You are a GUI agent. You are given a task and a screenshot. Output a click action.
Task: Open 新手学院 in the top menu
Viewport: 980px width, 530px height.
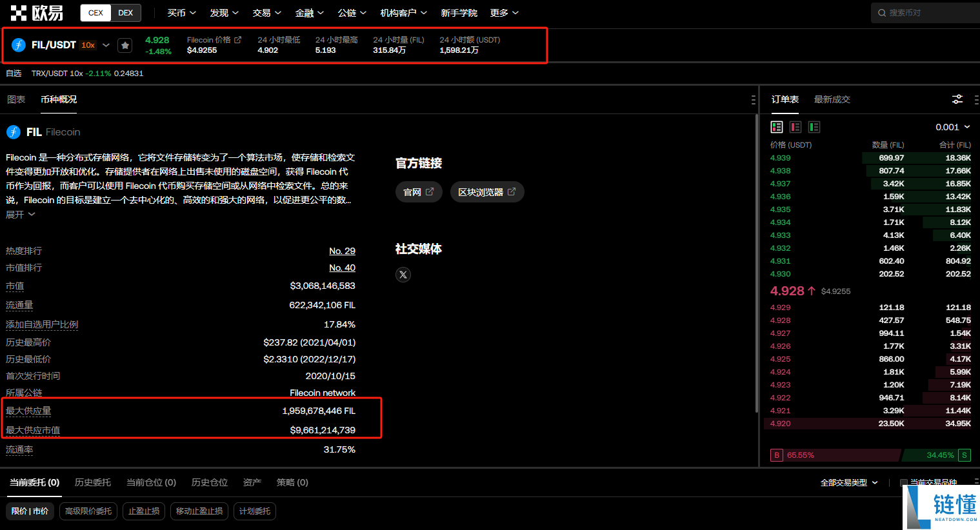point(459,13)
